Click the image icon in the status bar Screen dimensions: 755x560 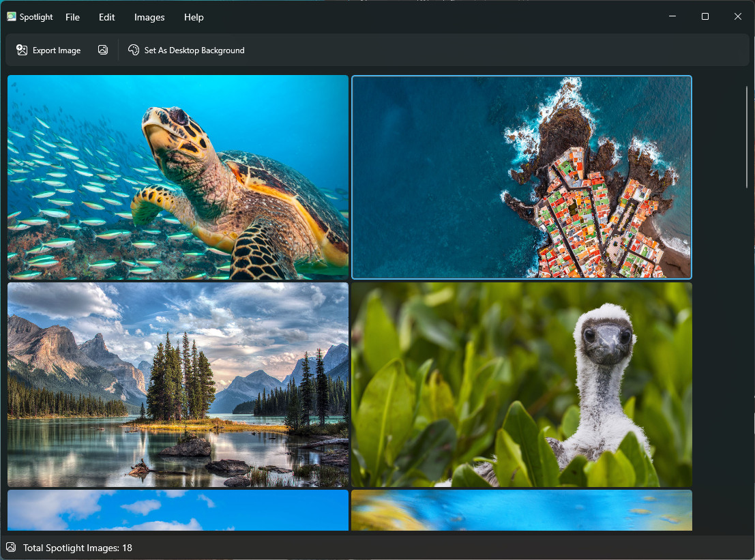[11, 547]
